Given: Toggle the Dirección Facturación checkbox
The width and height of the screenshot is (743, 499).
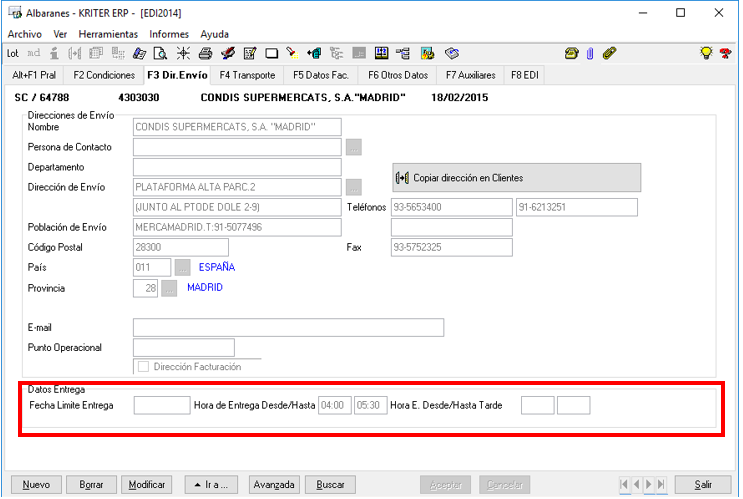Looking at the screenshot, I should tap(143, 367).
